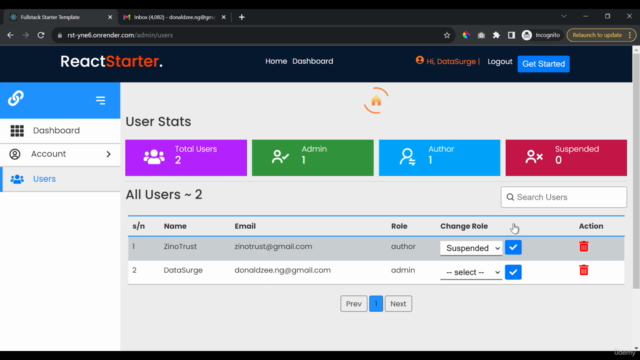
Task: Click the Incognito profile indicator
Action: (541, 35)
